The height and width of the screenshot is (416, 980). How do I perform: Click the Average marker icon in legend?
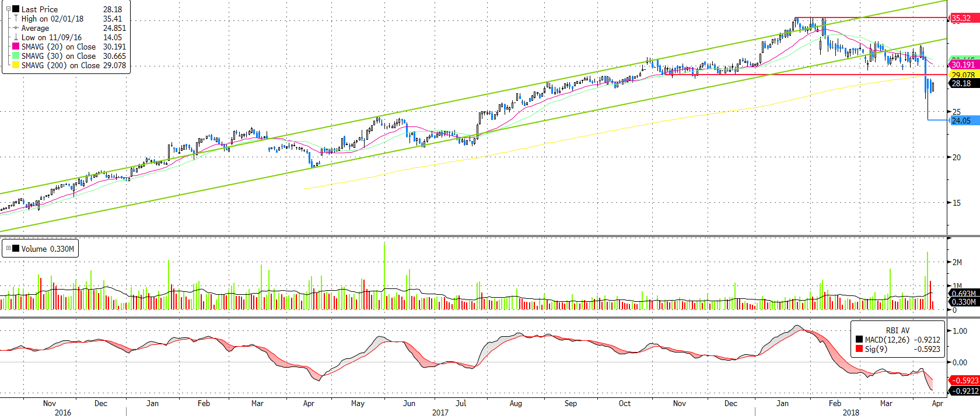(16, 28)
